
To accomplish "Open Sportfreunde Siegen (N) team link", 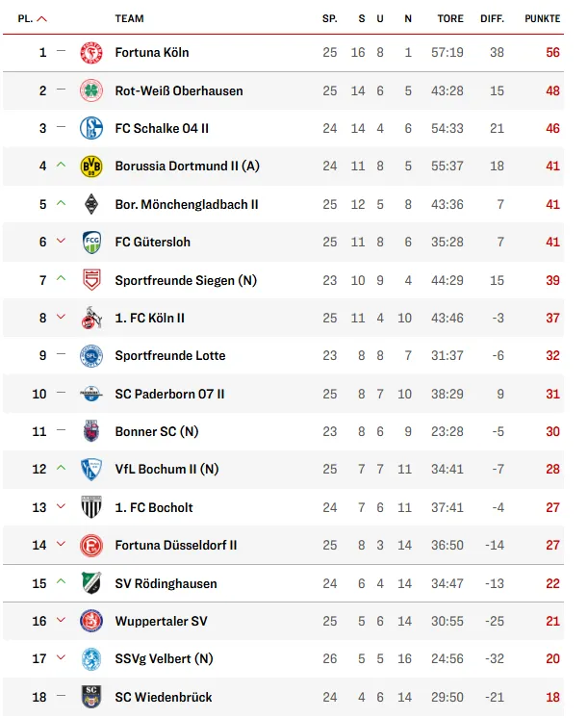I will 186,280.
